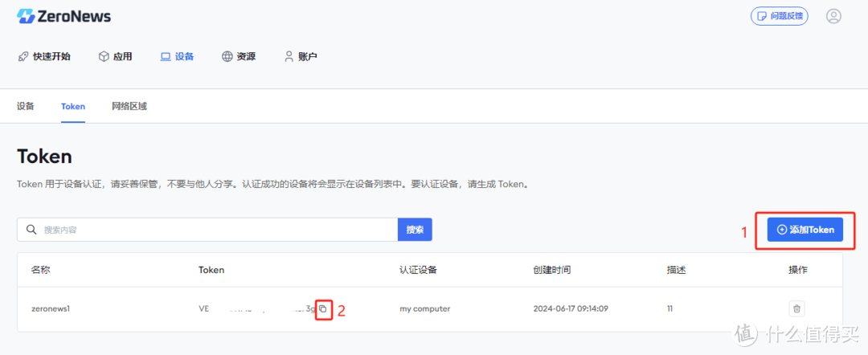Click the description value 11
The height and width of the screenshot is (355, 868).
pyautogui.click(x=669, y=308)
